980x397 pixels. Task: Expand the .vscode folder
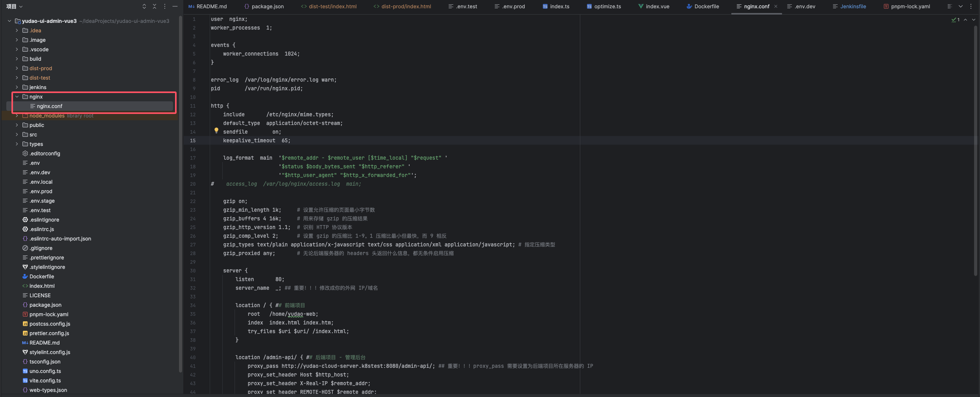point(17,49)
